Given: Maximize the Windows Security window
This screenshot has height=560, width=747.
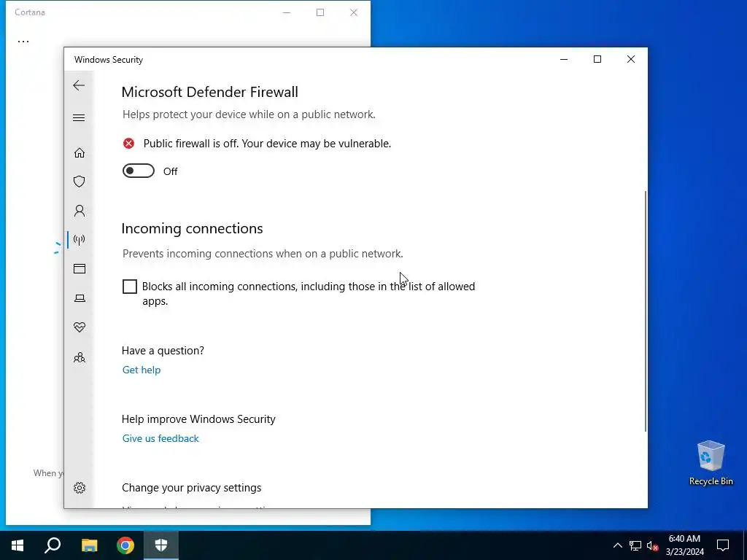Looking at the screenshot, I should pyautogui.click(x=597, y=59).
